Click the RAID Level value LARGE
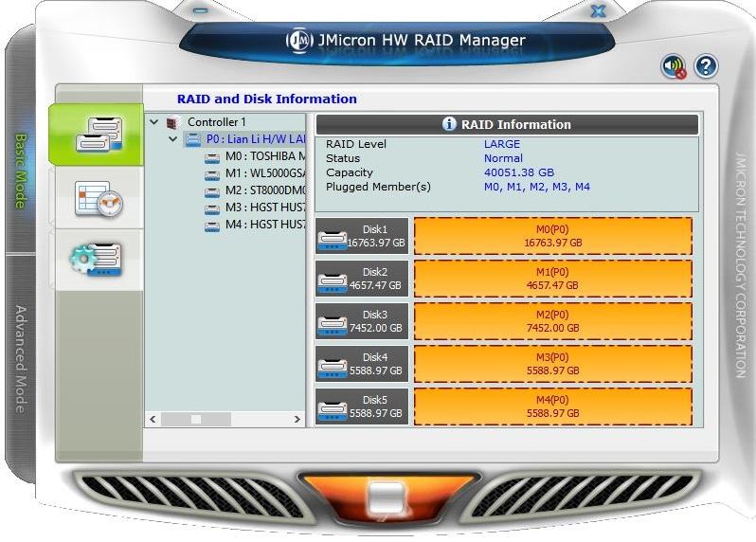The image size is (756, 542). (502, 144)
